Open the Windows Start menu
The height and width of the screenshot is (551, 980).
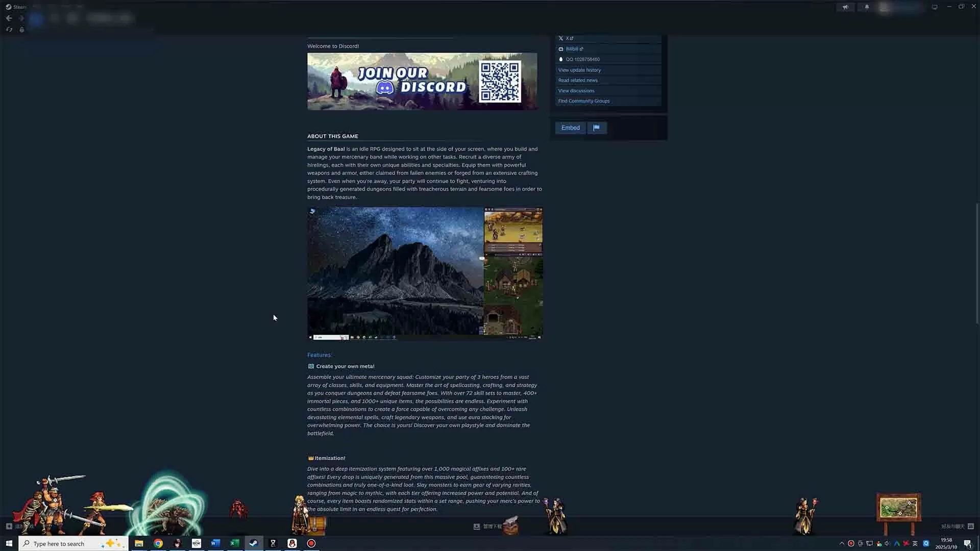point(9,543)
